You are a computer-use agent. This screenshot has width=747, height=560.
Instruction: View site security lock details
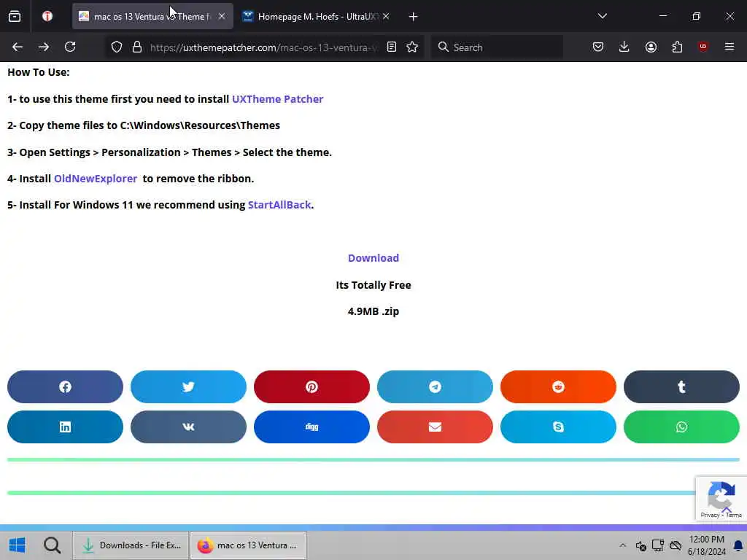[137, 47]
